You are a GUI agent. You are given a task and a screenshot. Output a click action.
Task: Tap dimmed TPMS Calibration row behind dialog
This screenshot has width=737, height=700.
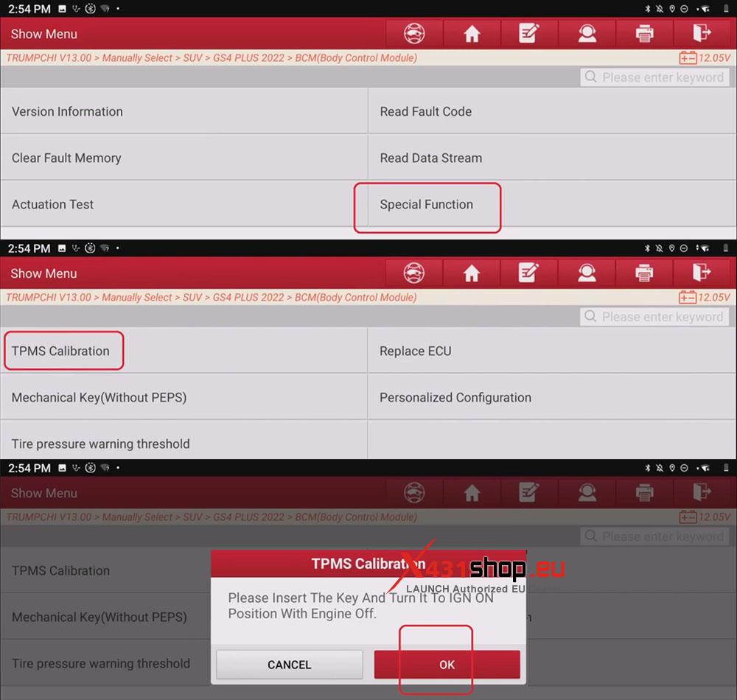click(105, 570)
